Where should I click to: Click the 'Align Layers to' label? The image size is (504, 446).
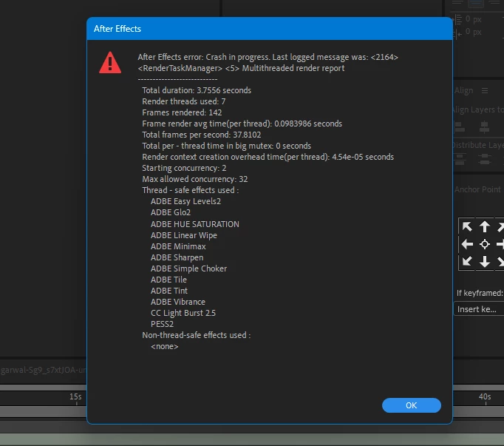[478, 109]
